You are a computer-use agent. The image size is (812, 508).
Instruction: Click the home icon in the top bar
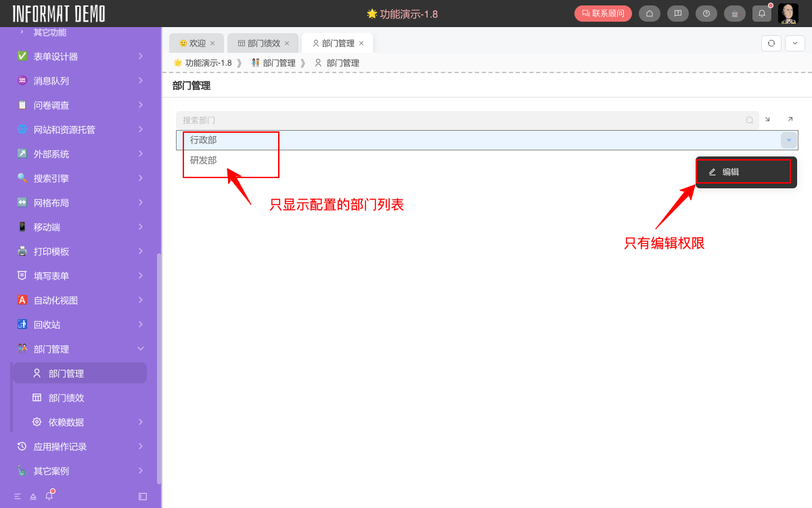(x=649, y=14)
